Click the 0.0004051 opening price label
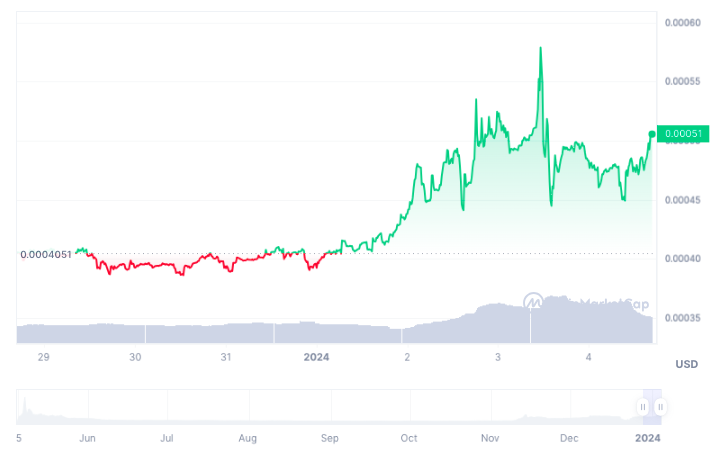 46,254
